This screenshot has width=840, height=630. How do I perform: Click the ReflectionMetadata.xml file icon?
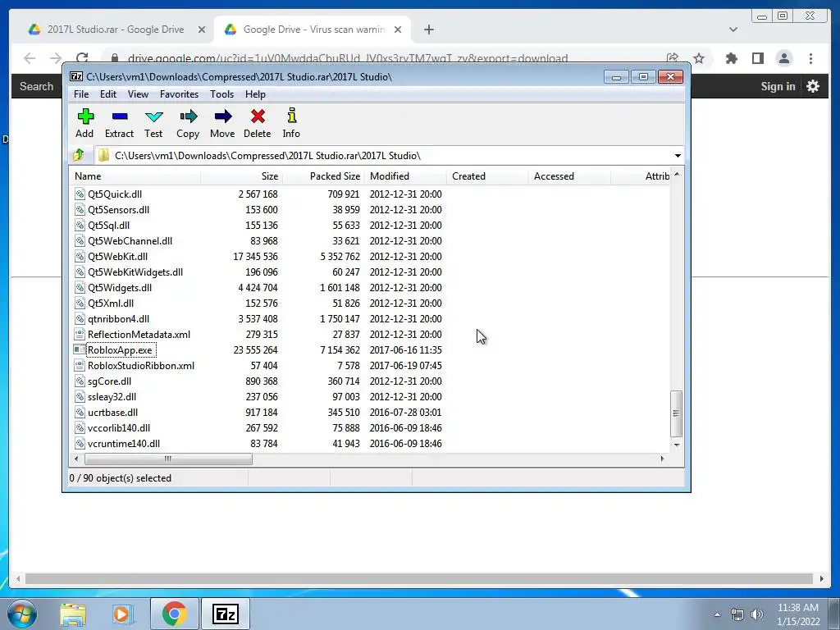tap(80, 335)
